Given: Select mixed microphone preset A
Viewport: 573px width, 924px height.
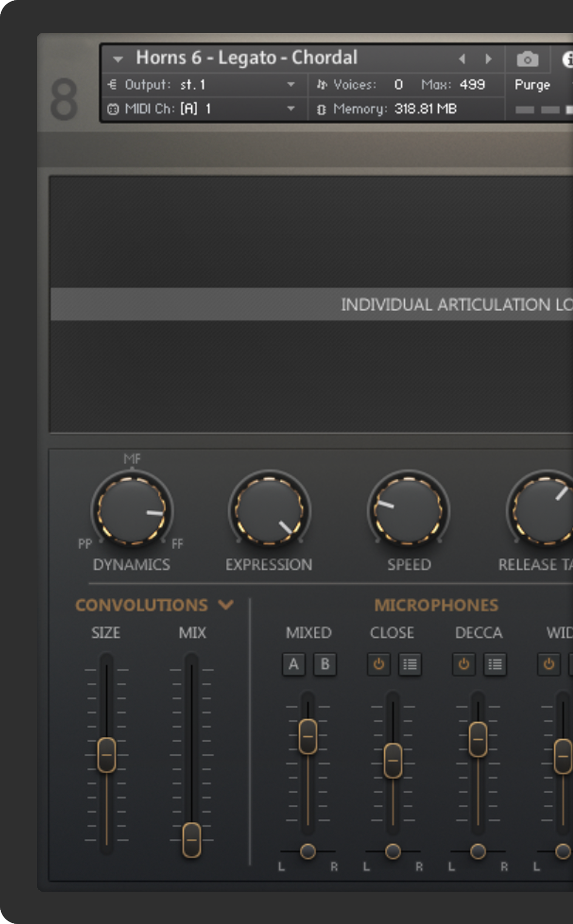Looking at the screenshot, I should [x=293, y=664].
